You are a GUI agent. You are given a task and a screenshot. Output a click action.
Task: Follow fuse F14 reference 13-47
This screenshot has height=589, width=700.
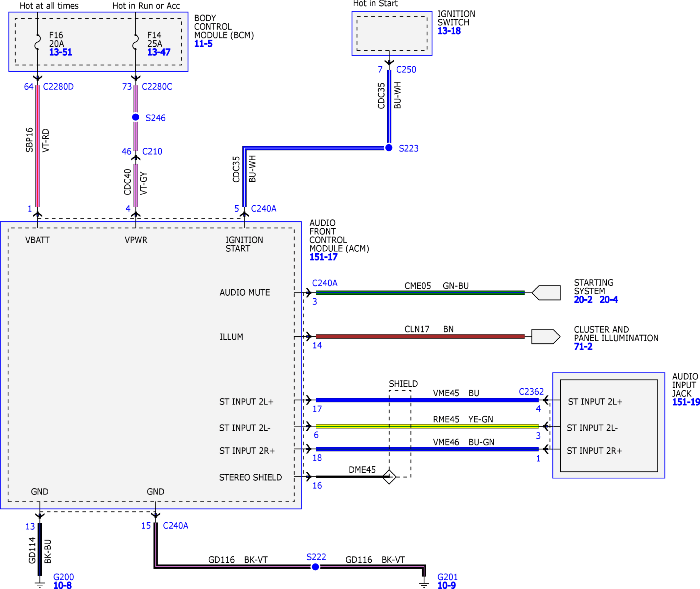(x=159, y=52)
